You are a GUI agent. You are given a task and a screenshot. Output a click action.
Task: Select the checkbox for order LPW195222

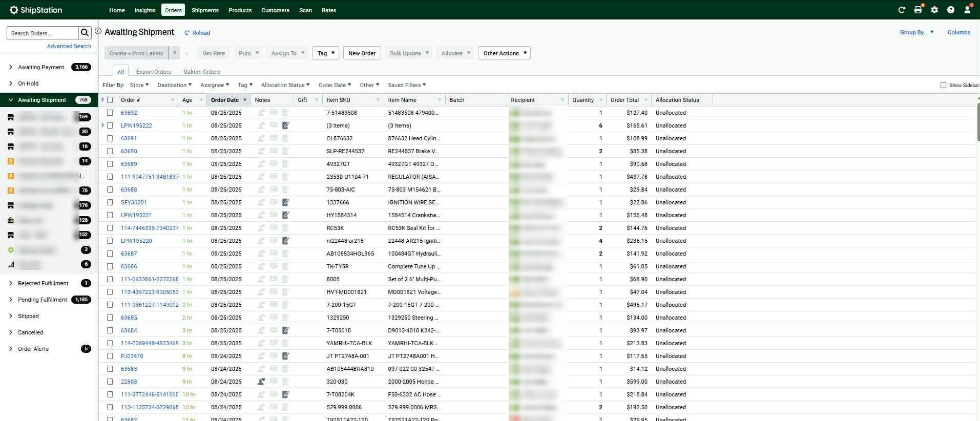pos(110,125)
